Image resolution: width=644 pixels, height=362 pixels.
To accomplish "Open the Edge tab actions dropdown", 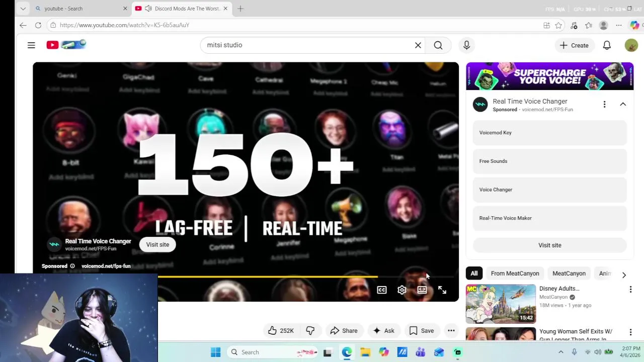I will [23, 9].
